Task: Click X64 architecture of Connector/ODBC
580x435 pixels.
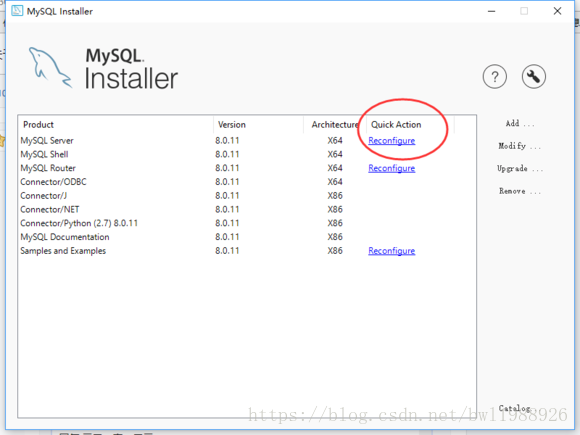Action: click(335, 182)
